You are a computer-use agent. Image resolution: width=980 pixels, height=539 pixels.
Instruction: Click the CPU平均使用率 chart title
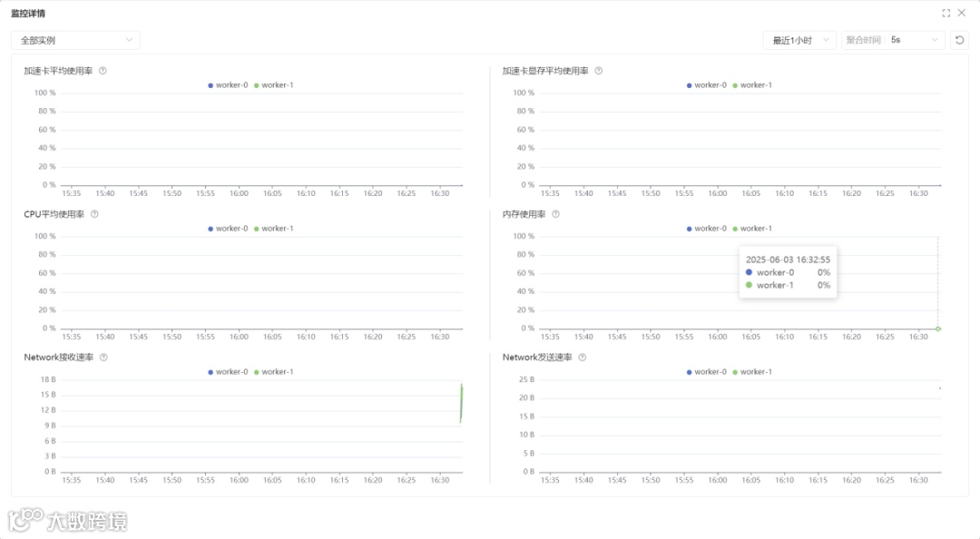pyautogui.click(x=54, y=214)
